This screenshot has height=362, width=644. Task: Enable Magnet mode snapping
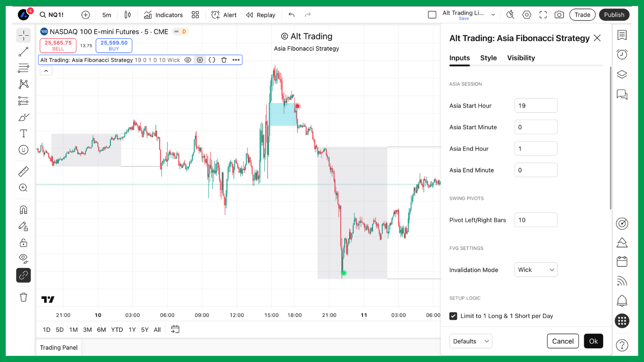tap(23, 209)
